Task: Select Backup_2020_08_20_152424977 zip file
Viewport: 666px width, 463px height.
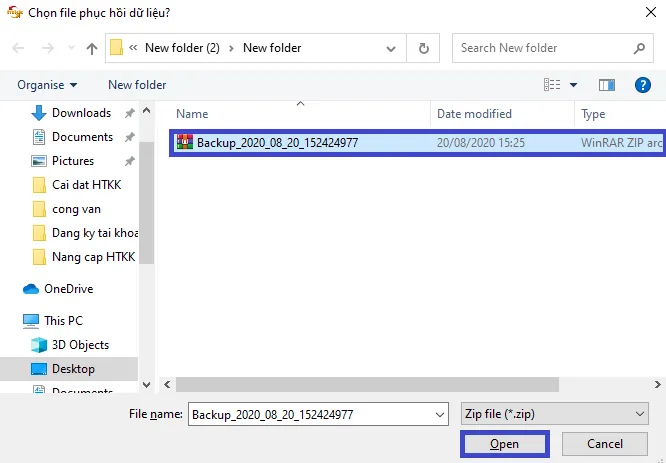Action: [418, 143]
